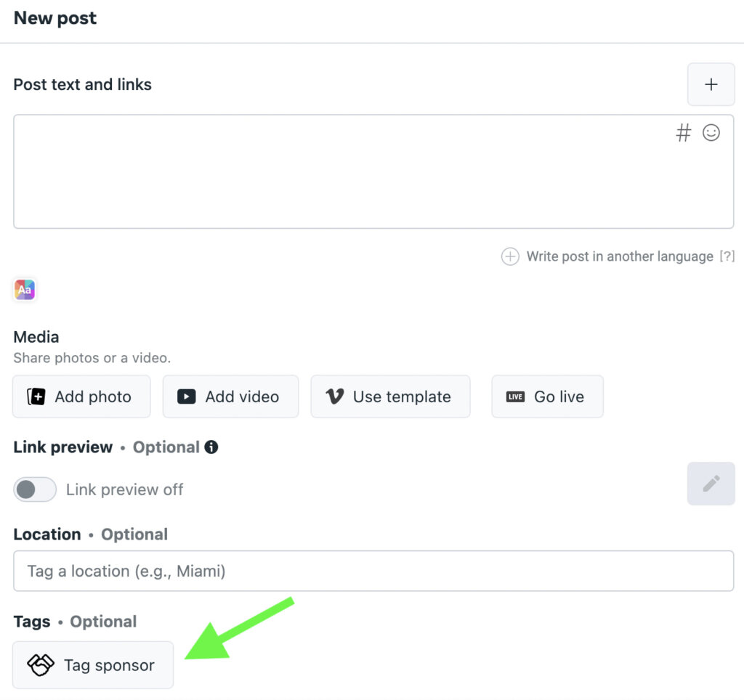Insert a hashtag using the # icon
Screen dimensions: 744x700
click(x=682, y=133)
